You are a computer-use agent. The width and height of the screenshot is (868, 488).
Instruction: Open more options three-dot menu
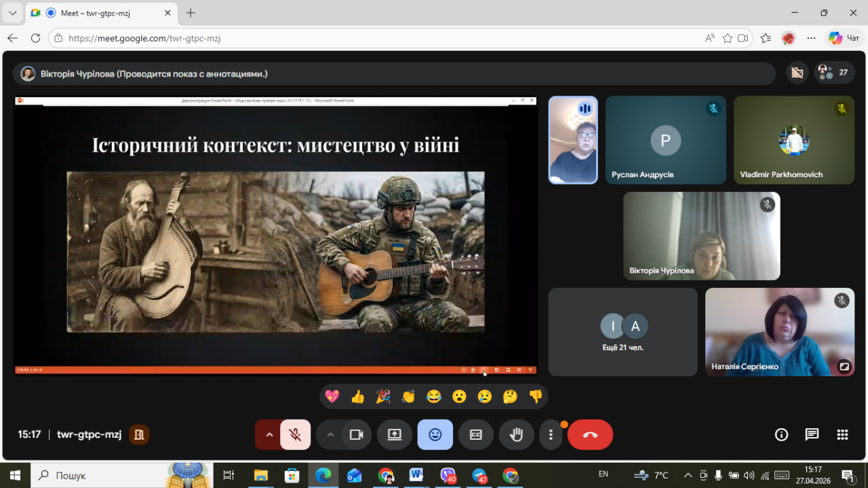[x=551, y=435]
